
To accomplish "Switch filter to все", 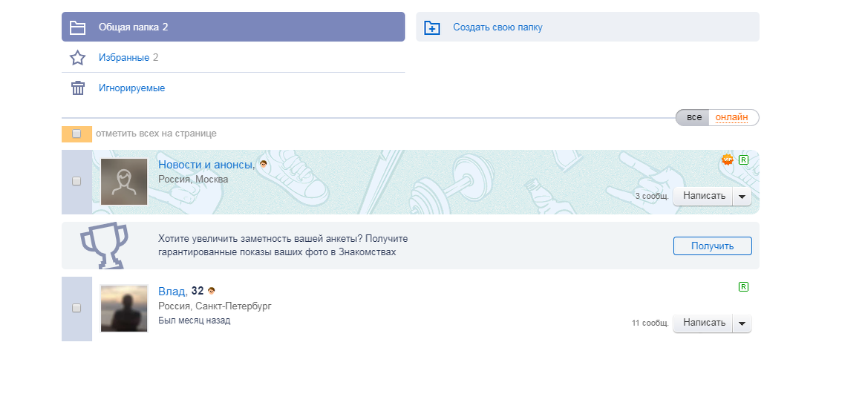I will 693,117.
